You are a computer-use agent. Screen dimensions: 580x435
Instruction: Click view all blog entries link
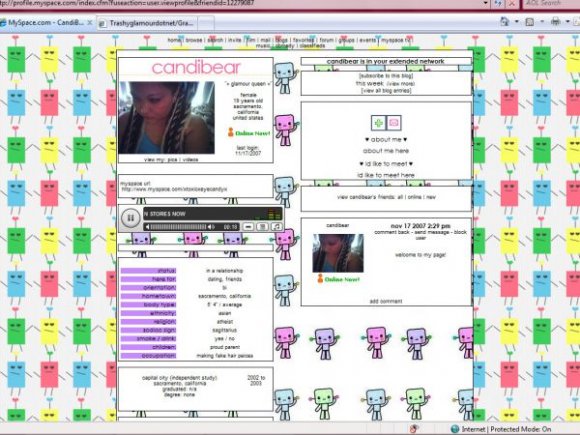click(x=386, y=91)
